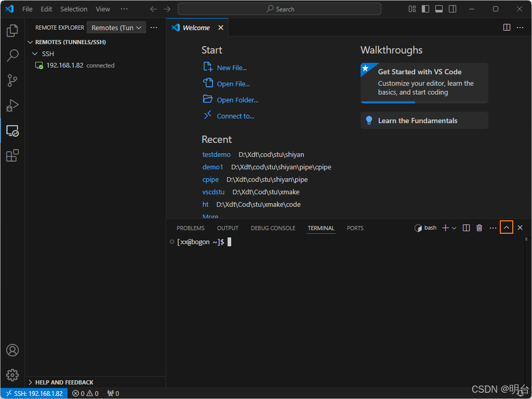This screenshot has width=532, height=399.
Task: Switch to the DEBUG CONSOLE tab
Action: coord(273,228)
